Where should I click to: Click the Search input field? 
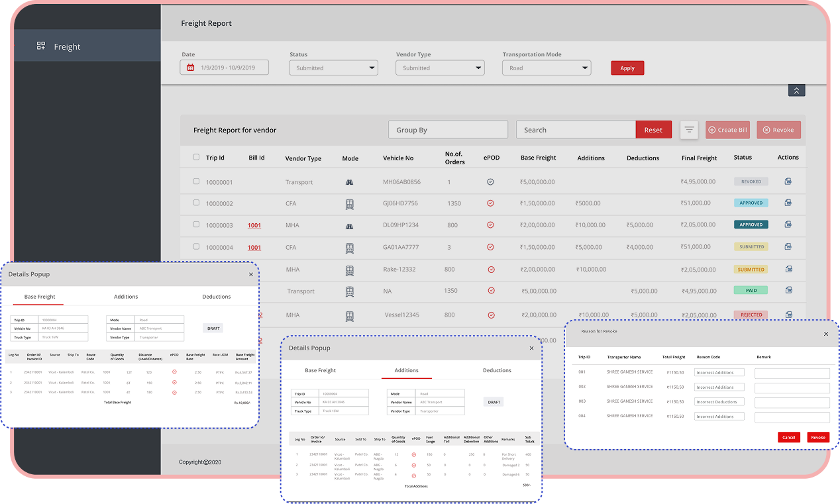tap(575, 130)
